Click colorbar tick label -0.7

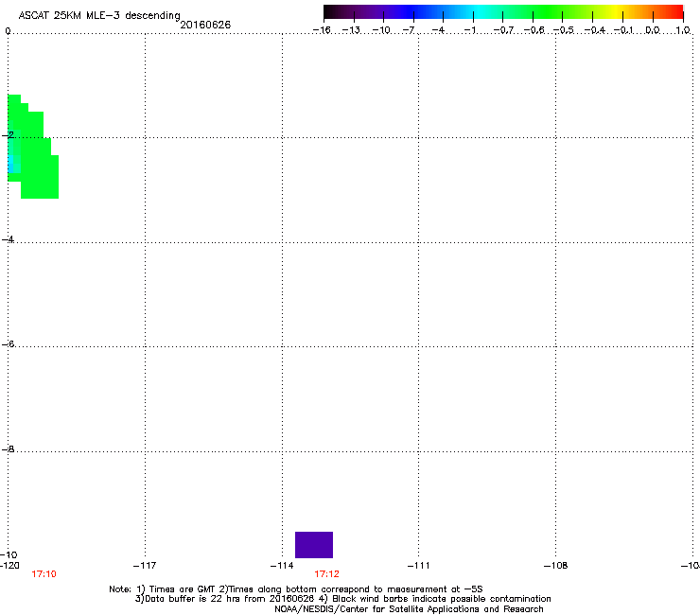pos(503,30)
